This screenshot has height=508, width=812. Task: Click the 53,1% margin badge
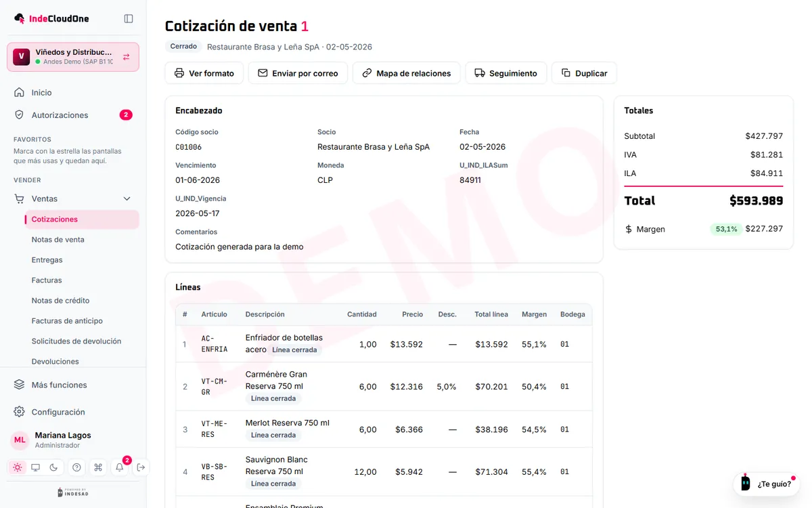726,229
